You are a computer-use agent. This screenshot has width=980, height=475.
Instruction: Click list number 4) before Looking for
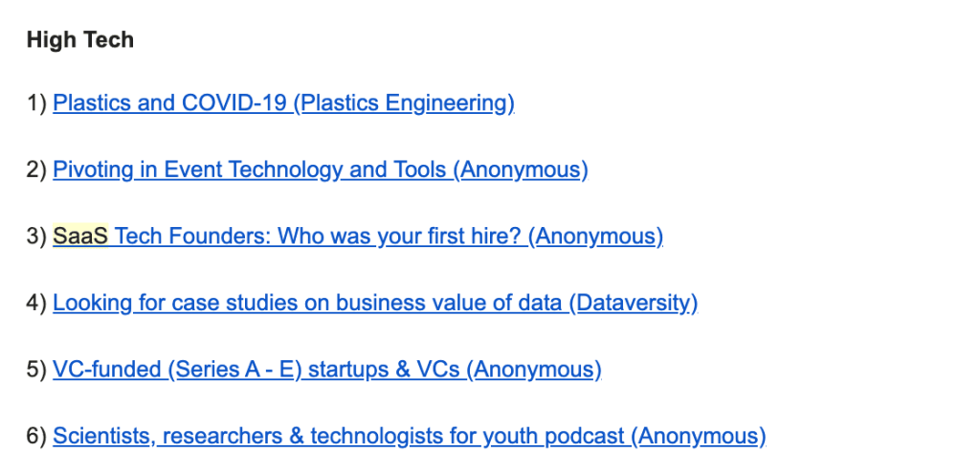click(x=37, y=303)
